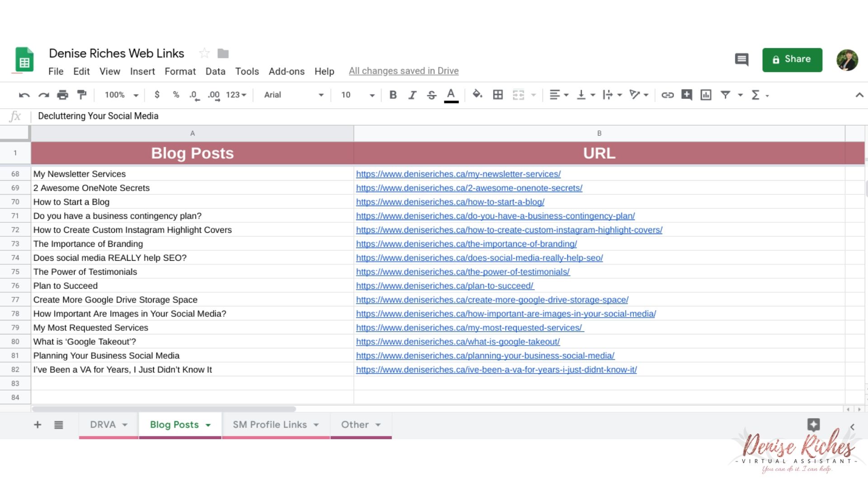868x488 pixels.
Task: Open Arial font dropdown
Action: [294, 95]
